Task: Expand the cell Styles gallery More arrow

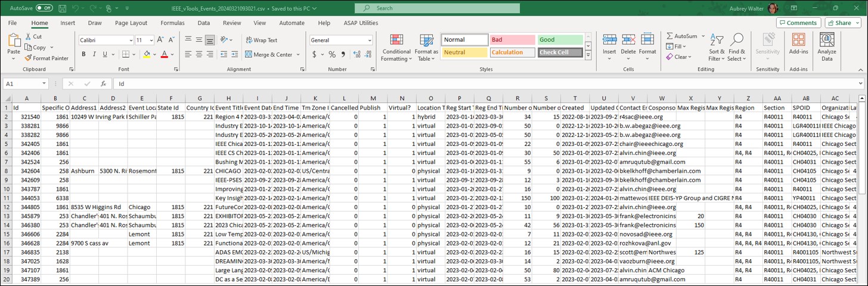Action: click(588, 55)
